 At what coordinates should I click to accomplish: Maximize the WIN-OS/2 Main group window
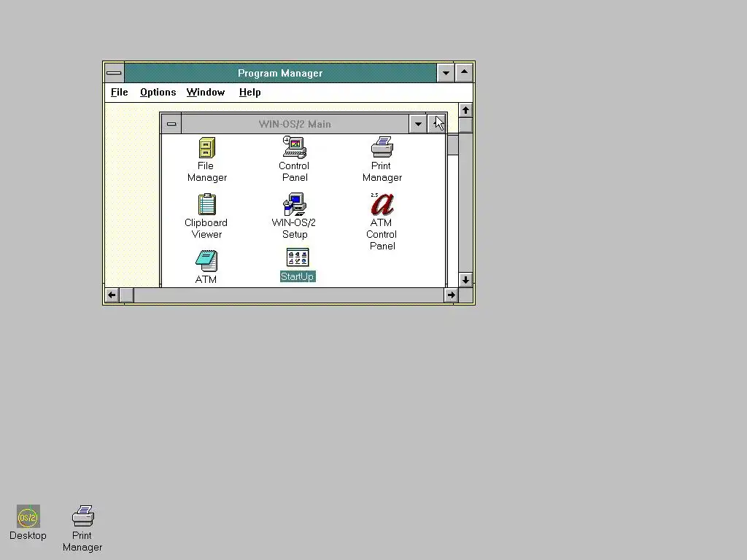436,124
